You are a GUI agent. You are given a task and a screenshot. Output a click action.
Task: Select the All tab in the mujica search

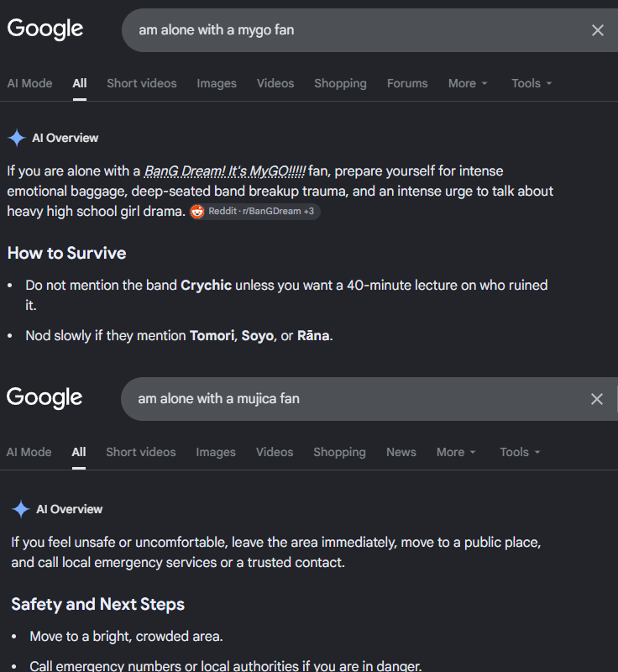coord(79,452)
